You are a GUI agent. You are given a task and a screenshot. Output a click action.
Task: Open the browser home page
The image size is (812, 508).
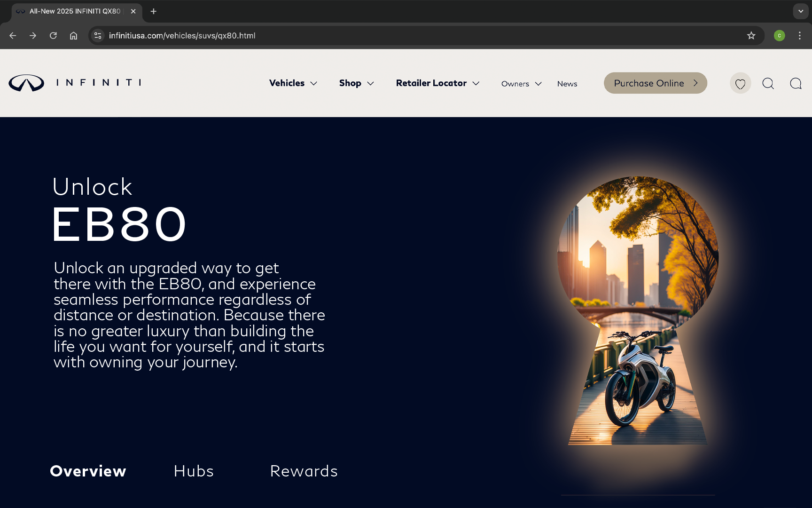[x=73, y=36]
